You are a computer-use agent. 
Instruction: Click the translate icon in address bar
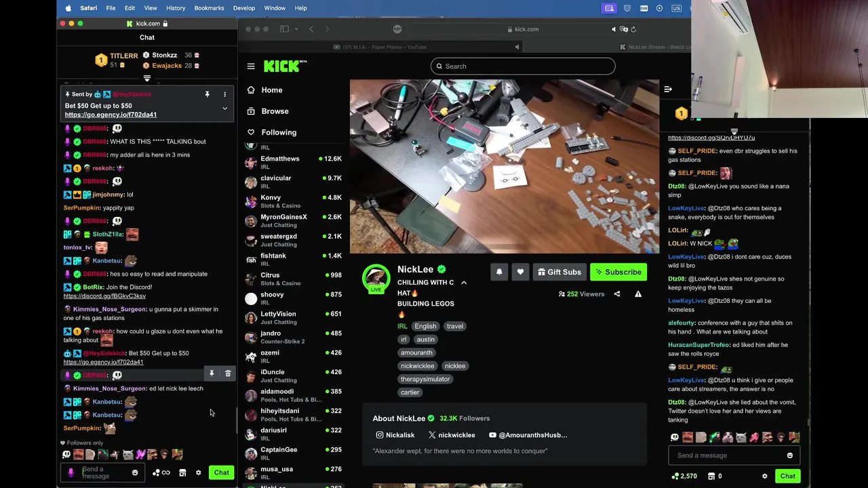point(624,29)
